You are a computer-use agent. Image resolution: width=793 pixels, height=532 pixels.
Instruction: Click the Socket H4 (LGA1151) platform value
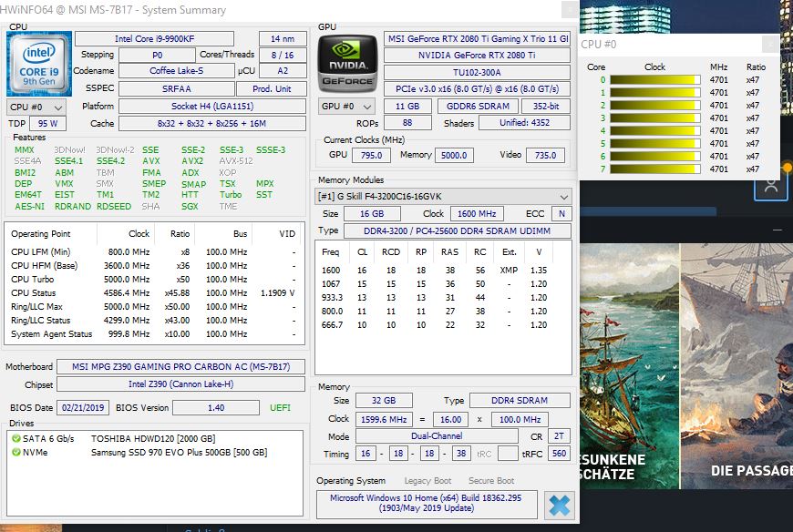(x=212, y=106)
